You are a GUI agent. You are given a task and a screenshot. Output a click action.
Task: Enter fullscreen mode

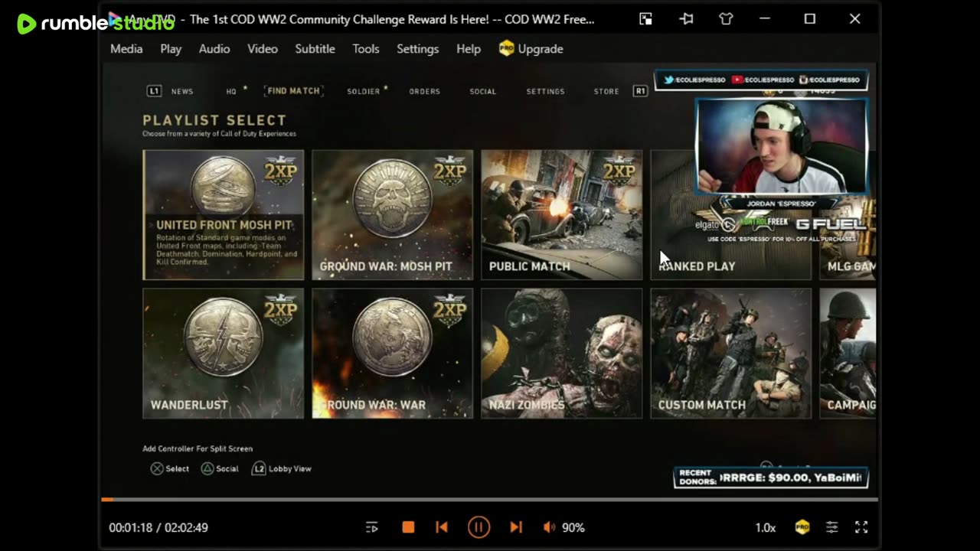861,527
